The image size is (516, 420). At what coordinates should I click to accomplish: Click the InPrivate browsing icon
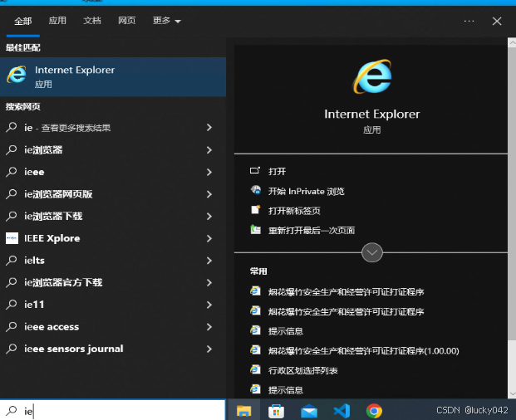255,190
